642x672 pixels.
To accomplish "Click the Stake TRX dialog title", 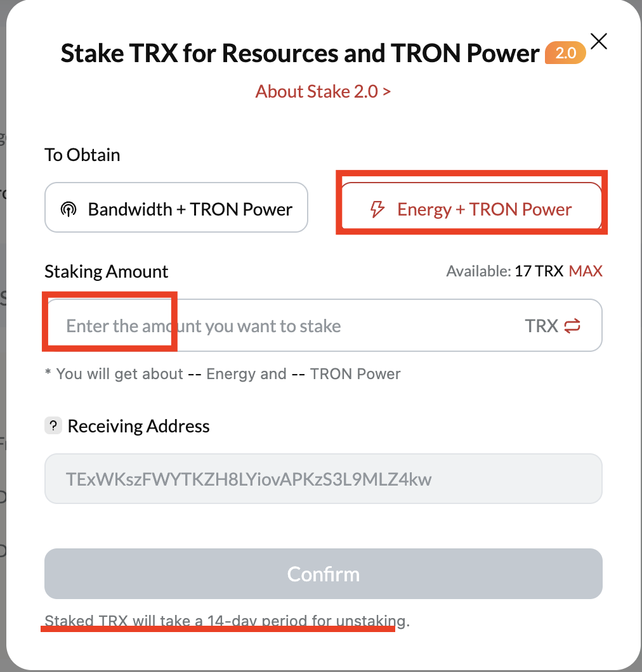I will click(x=299, y=54).
